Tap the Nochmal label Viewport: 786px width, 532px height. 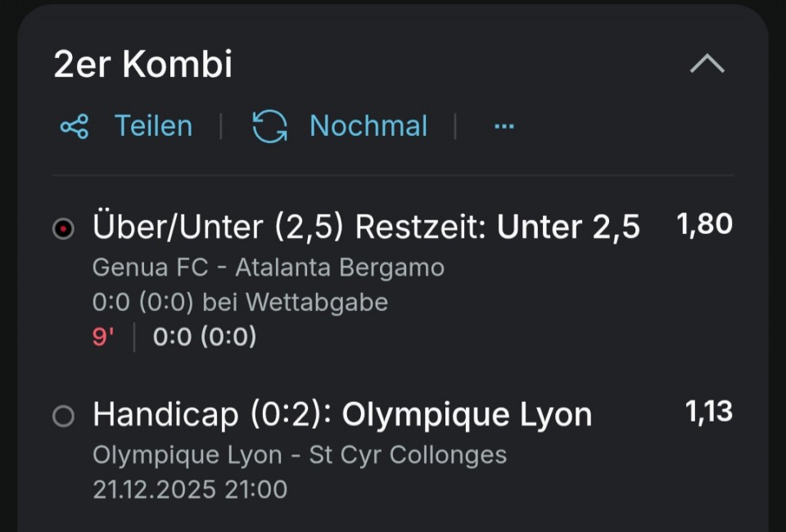(368, 126)
